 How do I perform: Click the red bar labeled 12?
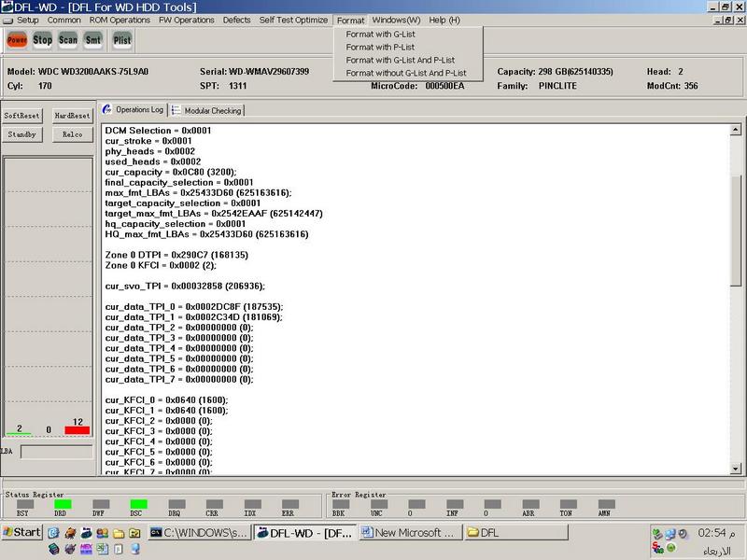78,430
